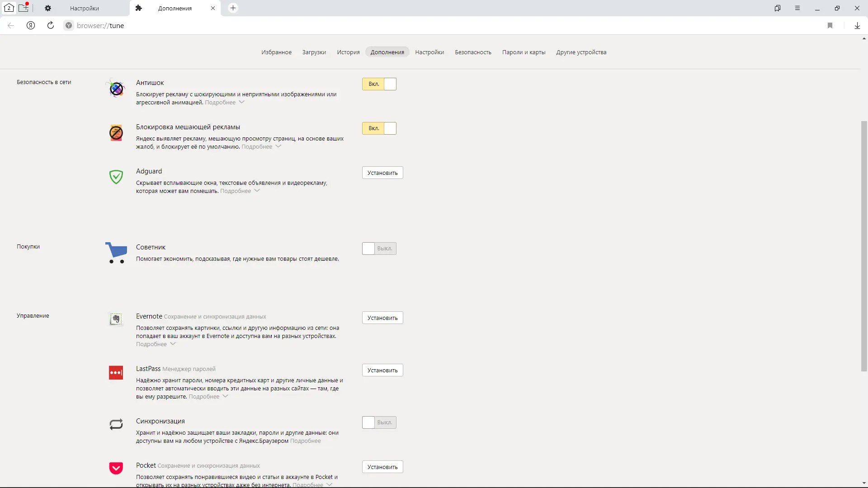Install the Adguard extension
This screenshot has width=868, height=488.
[382, 173]
